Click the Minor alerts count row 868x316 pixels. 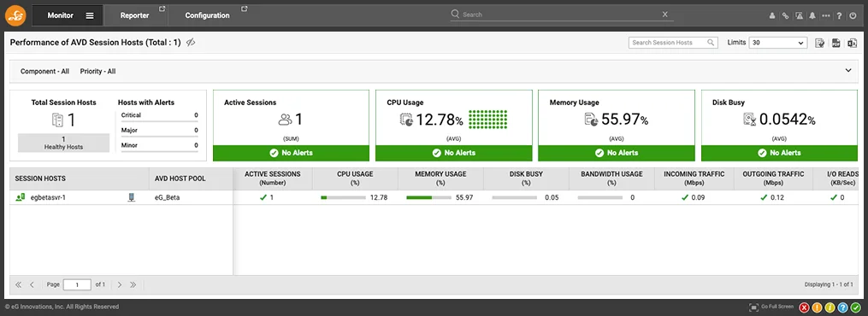(159, 145)
